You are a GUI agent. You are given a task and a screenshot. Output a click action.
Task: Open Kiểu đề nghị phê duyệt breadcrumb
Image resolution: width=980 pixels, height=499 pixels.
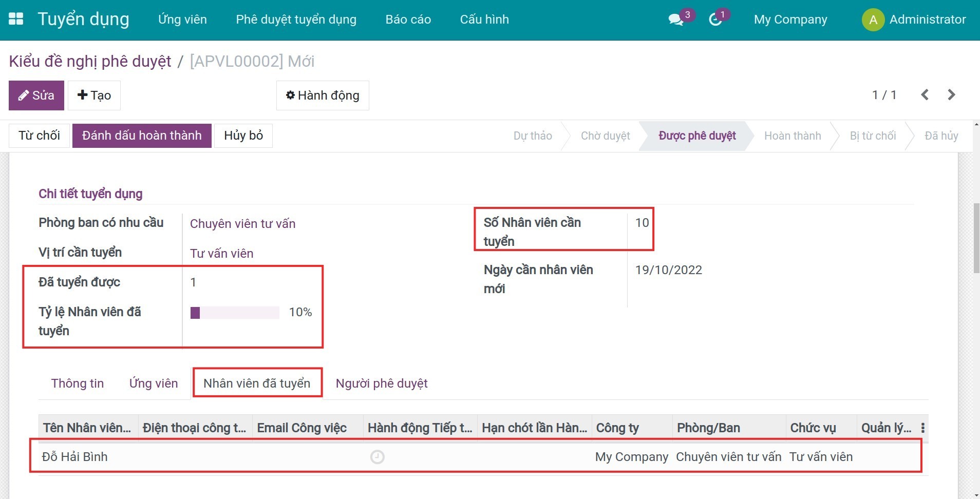click(90, 61)
